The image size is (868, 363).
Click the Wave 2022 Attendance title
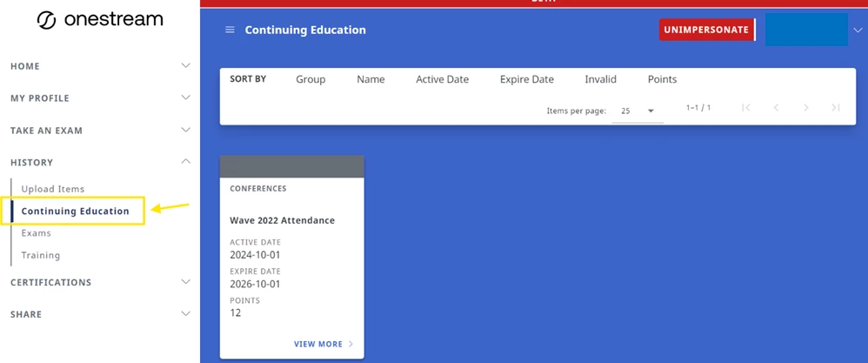[x=283, y=220]
